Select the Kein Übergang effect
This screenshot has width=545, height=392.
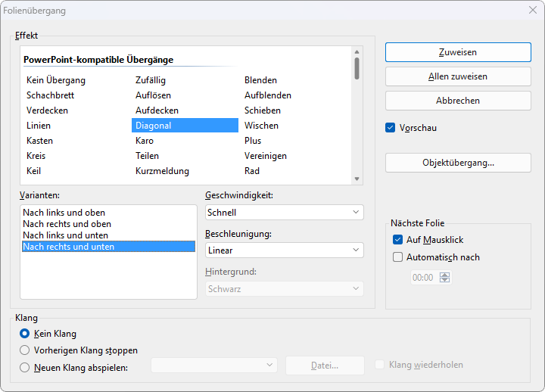pos(56,80)
